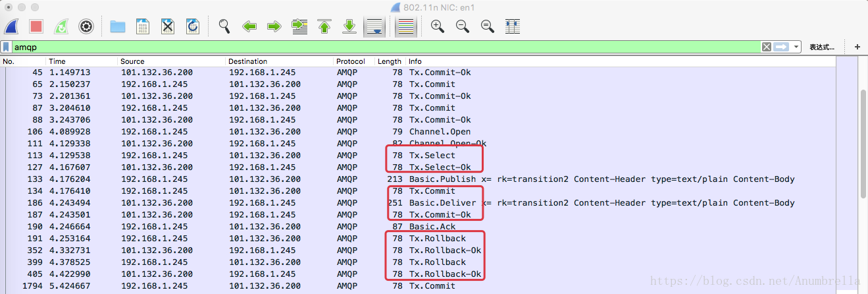Screen dimensions: 868x294
Task: Start capturing packets with the shark fin icon
Action: coord(11,26)
